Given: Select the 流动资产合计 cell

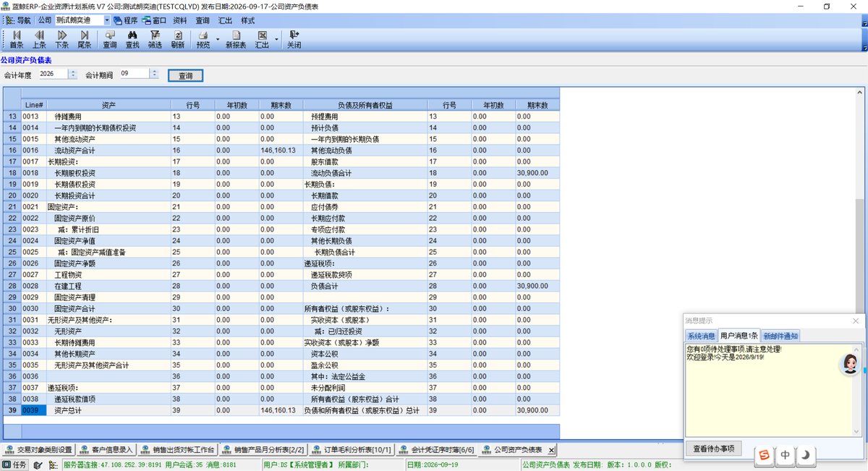Looking at the screenshot, I should click(x=109, y=150).
